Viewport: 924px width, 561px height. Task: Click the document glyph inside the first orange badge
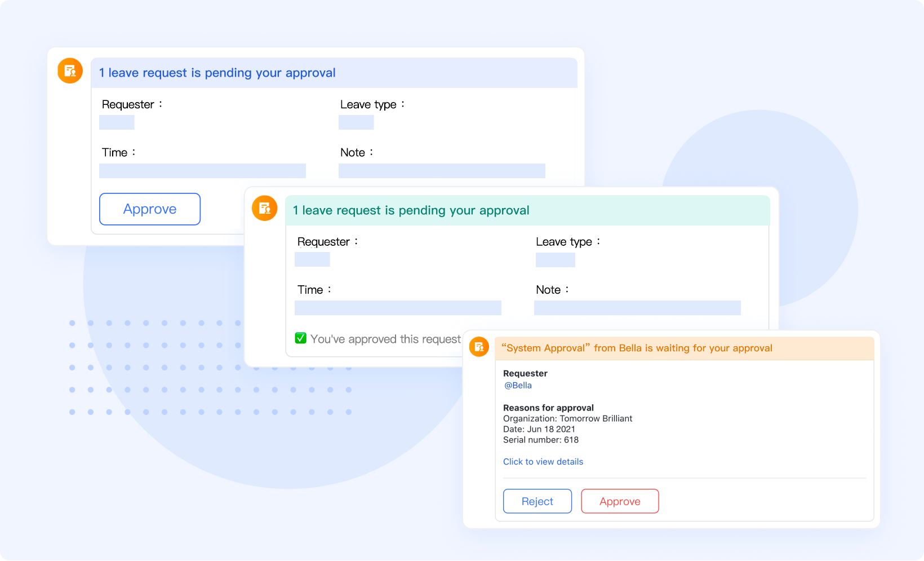pyautogui.click(x=70, y=70)
